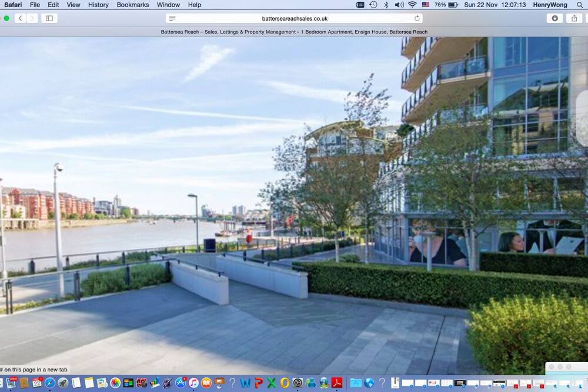Open the blue folder stack in Dock
The image size is (588, 392).
(x=356, y=383)
